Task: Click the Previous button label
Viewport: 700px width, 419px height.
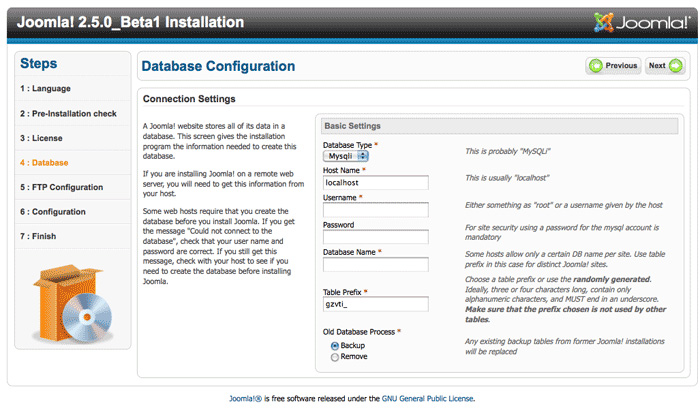Action: pos(621,66)
